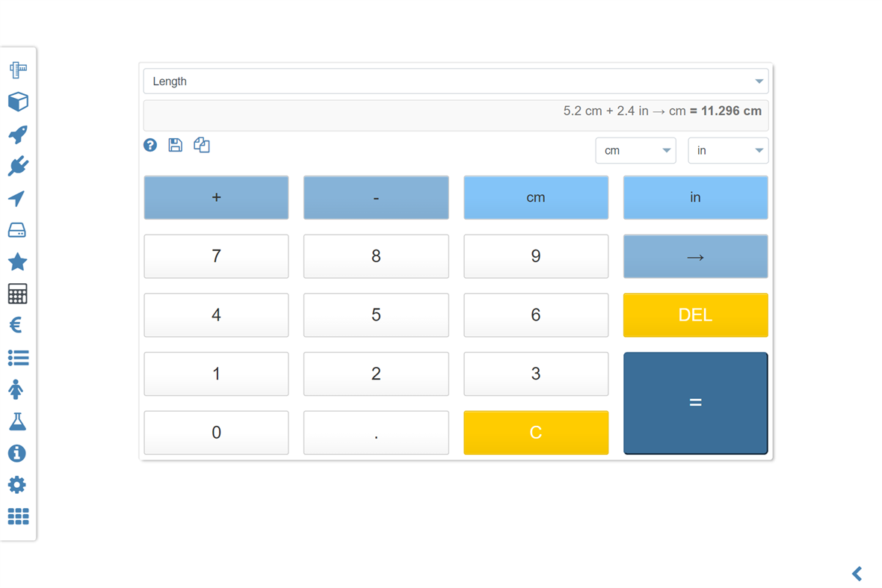882x588 pixels.
Task: Tap the digit 8 key
Action: point(376,256)
